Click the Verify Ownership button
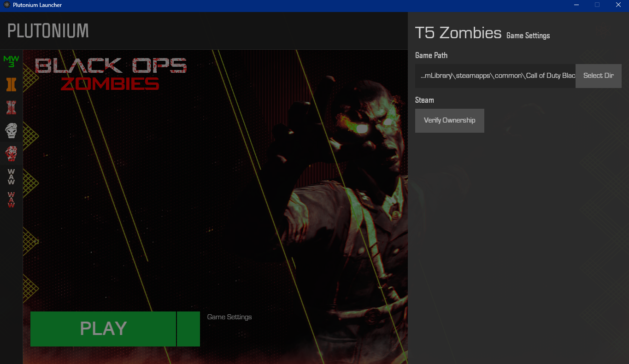The width and height of the screenshot is (629, 364). (450, 121)
